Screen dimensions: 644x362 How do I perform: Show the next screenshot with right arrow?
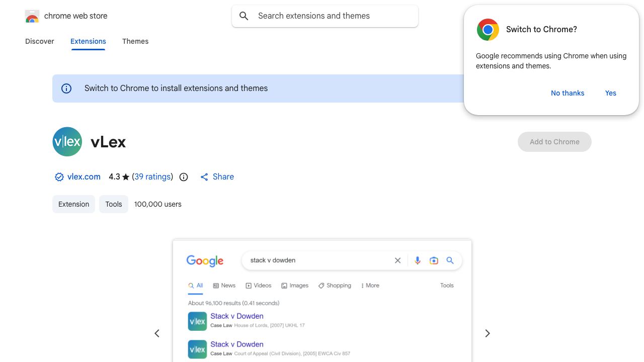pyautogui.click(x=487, y=333)
